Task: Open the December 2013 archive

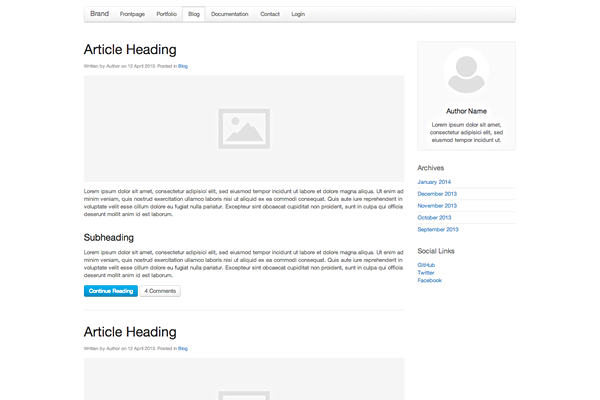Action: click(437, 194)
